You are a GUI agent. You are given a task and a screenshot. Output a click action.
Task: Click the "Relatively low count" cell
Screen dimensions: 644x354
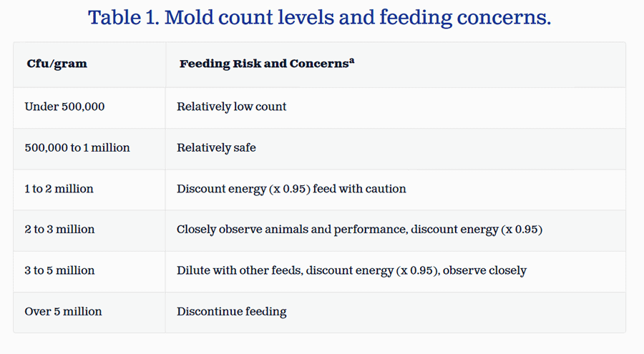[x=231, y=107]
